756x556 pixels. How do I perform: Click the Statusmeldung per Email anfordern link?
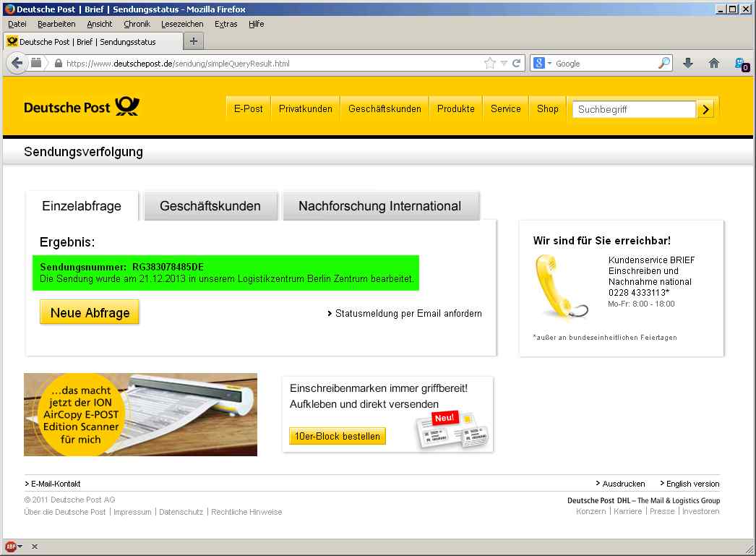pyautogui.click(x=408, y=313)
